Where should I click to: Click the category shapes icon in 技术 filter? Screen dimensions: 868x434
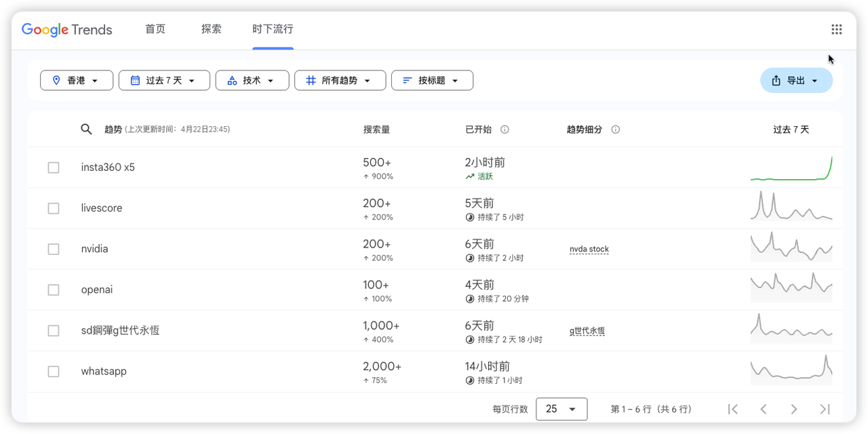click(232, 80)
